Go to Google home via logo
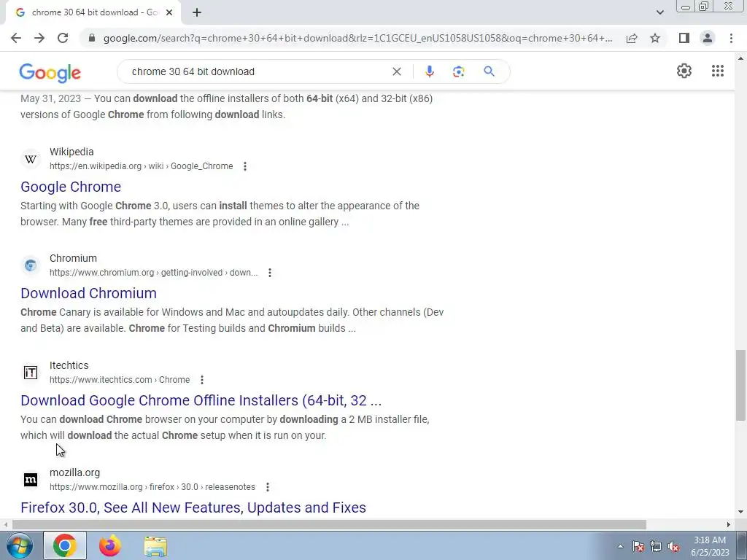 50,73
